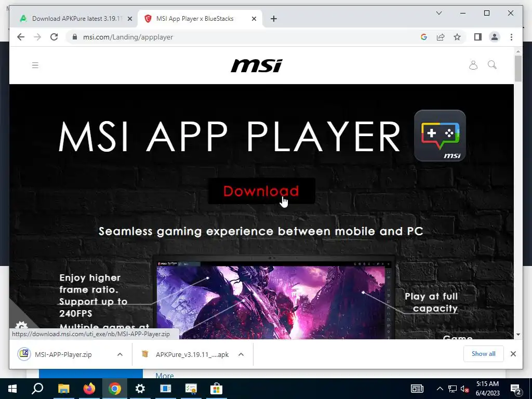
Task: Click the 'Play at full capacity' text
Action: [431, 302]
